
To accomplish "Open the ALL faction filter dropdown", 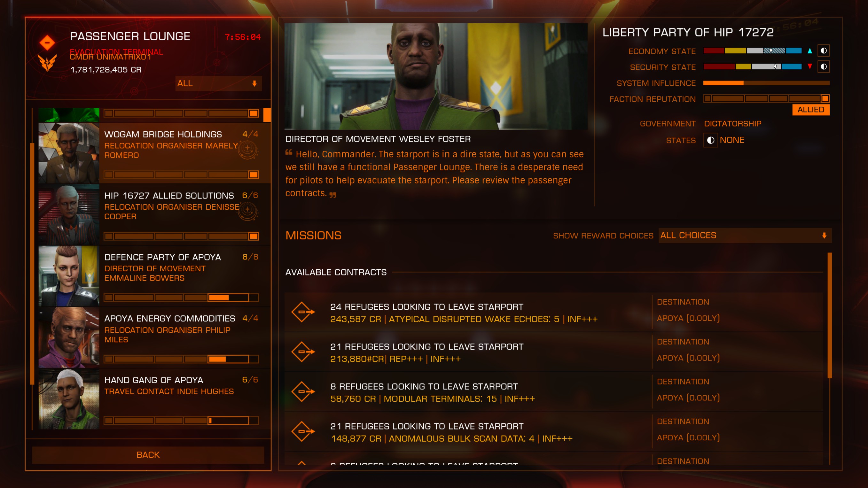I will (218, 83).
